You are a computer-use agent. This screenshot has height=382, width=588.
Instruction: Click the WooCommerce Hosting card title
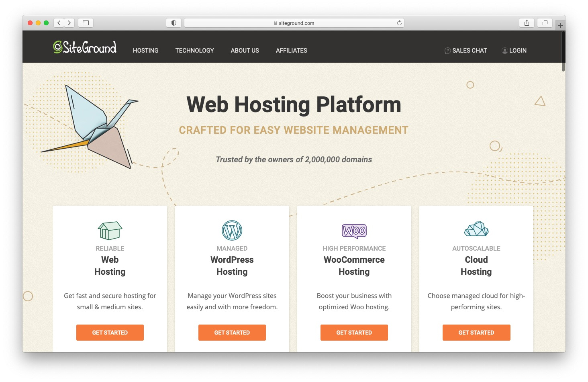tap(354, 266)
